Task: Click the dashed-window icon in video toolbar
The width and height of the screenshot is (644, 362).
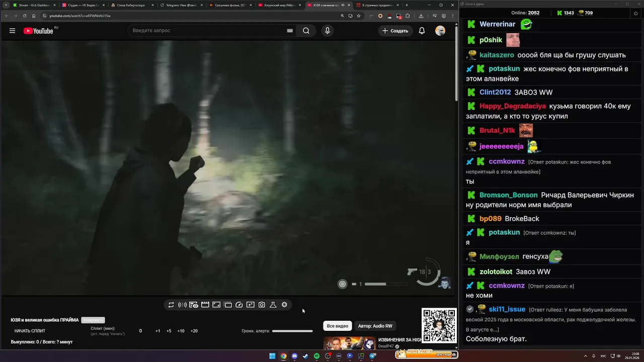Action: click(227, 305)
